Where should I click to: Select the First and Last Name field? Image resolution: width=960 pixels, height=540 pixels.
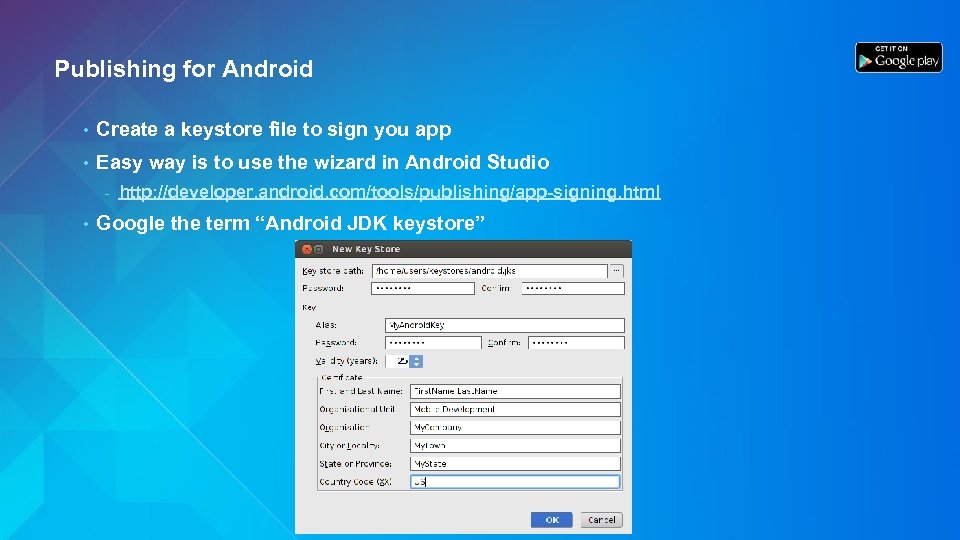515,391
